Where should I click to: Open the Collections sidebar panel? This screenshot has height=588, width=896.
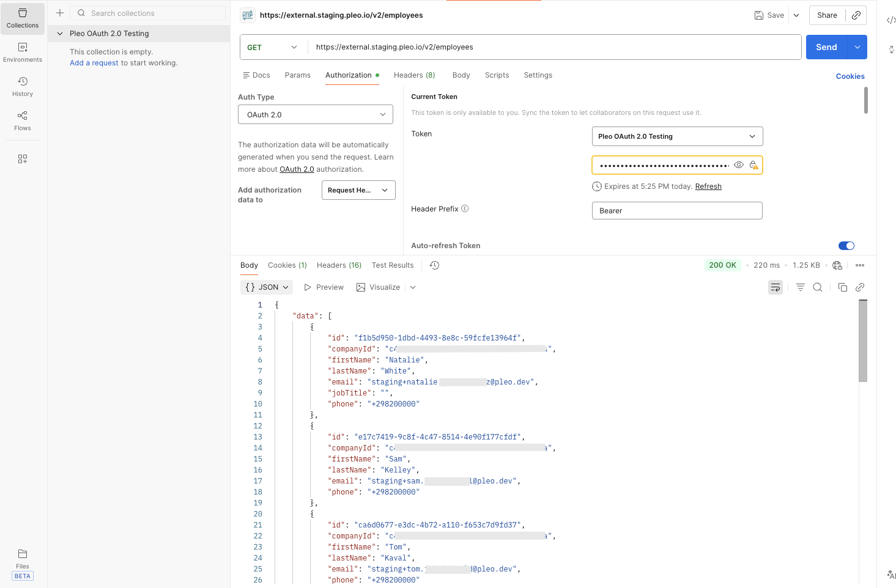tap(22, 18)
